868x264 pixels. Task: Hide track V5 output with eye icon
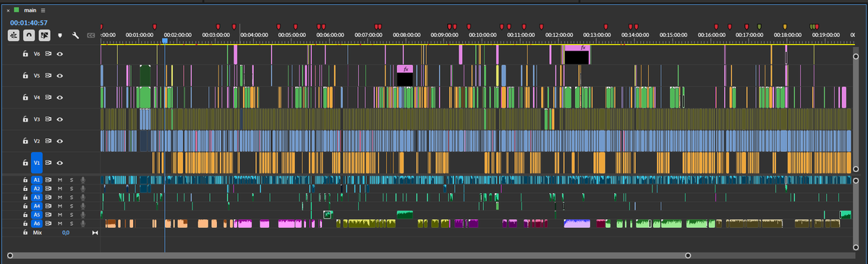point(61,75)
